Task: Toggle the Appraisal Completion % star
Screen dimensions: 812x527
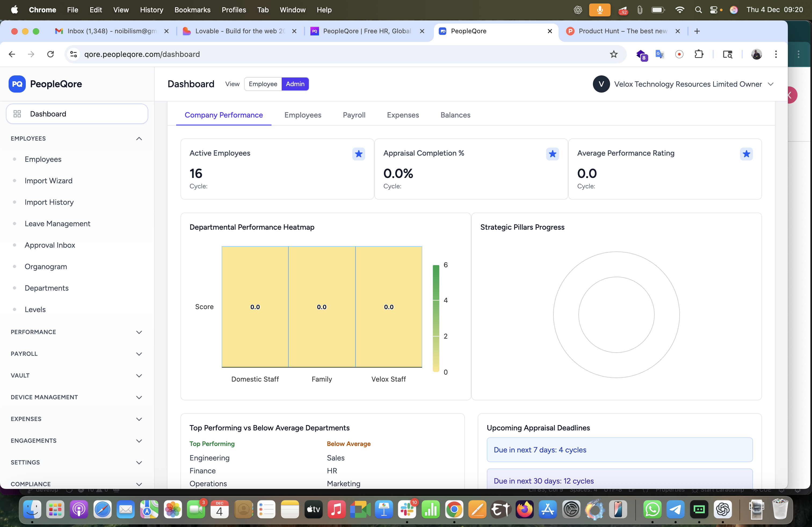Action: click(552, 154)
